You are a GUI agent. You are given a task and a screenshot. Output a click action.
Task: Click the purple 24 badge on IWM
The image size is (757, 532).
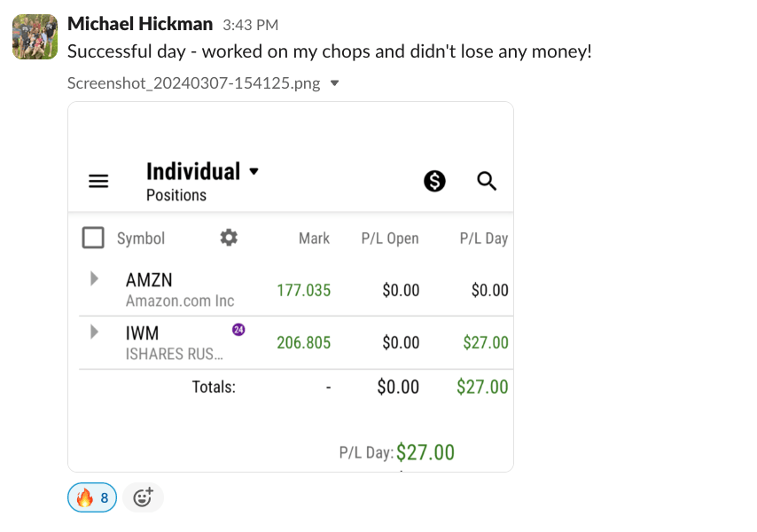(x=238, y=330)
